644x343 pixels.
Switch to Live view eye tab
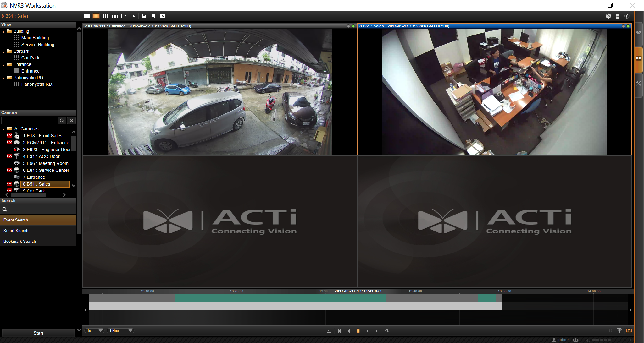[x=639, y=33]
